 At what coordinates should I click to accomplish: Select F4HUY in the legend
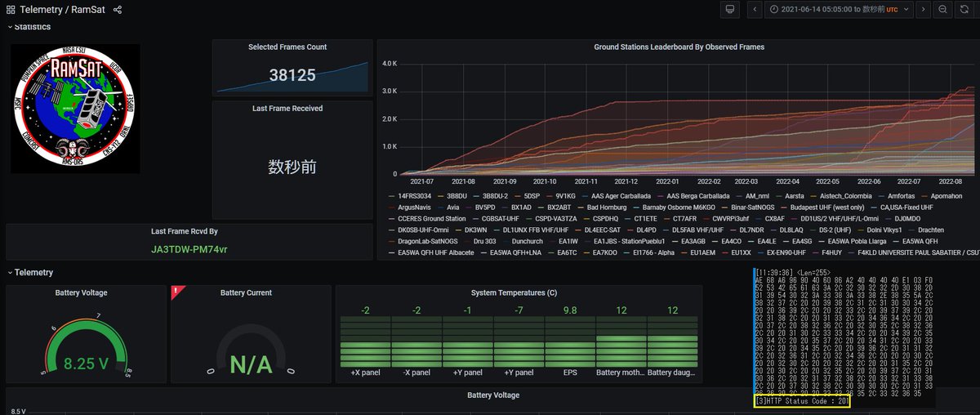832,253
